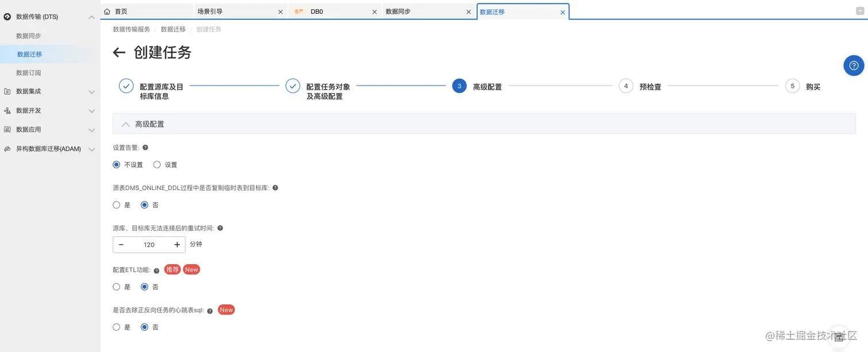Screen dimensions: 868x352
Task: Click the 异构数据库迁移(ADAM) sidebar icon
Action: tap(7, 149)
